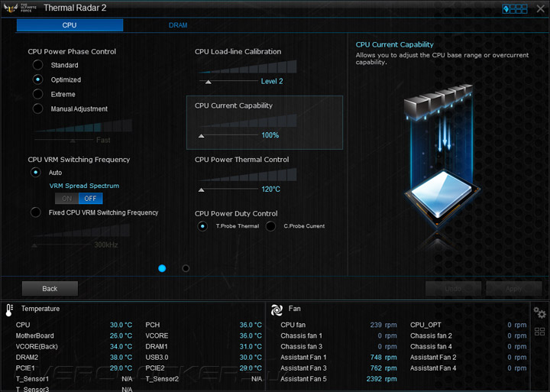
Task: Click the CPU fan 239 rpm reading
Action: (383, 325)
